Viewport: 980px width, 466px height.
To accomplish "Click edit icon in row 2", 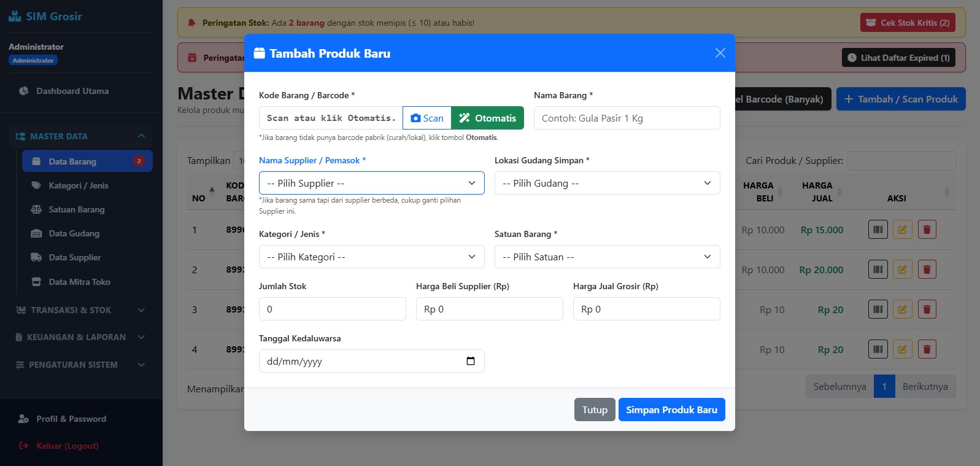I will point(903,270).
